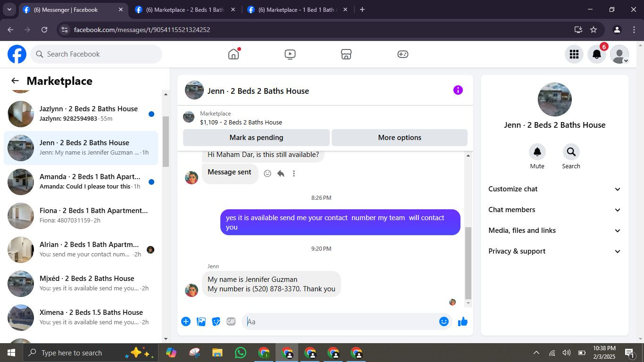644x362 pixels.
Task: Open a new browser tab
Action: point(362,9)
